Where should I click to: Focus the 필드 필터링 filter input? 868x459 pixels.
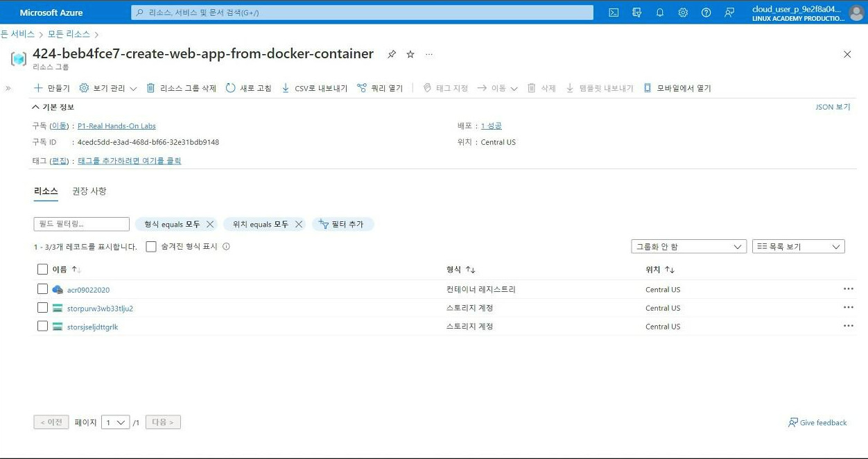click(x=81, y=224)
